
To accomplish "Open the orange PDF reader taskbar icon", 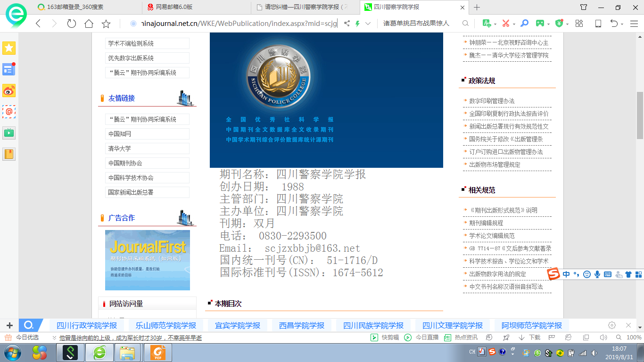I will pos(158,353).
